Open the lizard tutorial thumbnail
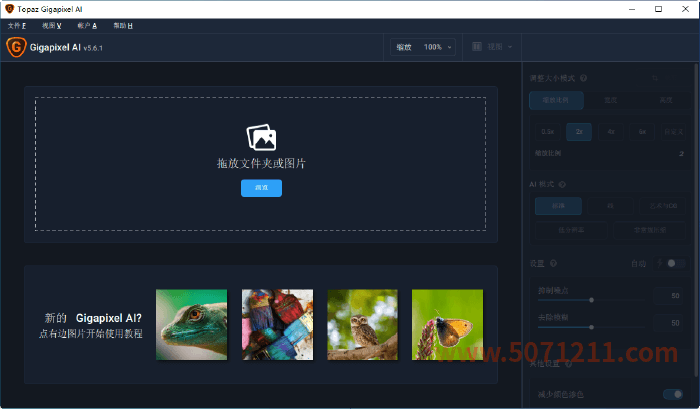 191,324
